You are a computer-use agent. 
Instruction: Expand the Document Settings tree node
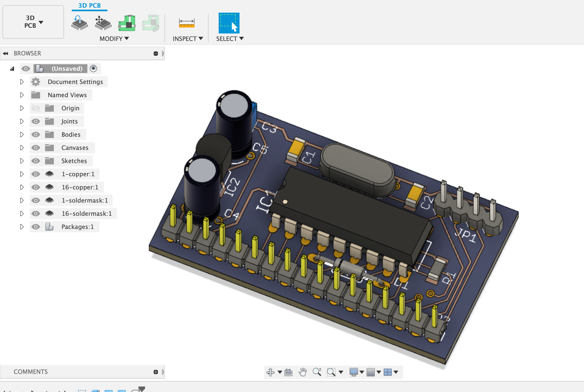(x=22, y=82)
